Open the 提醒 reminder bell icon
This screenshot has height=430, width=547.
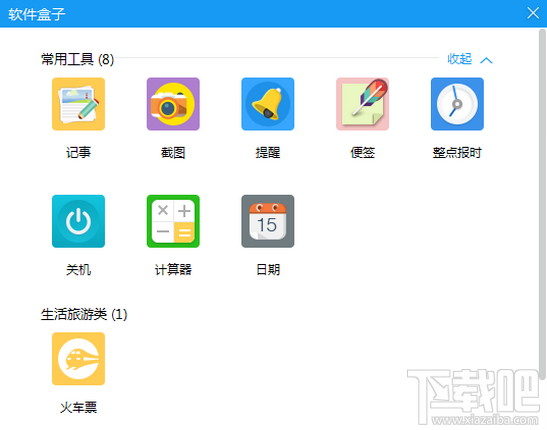coord(268,104)
